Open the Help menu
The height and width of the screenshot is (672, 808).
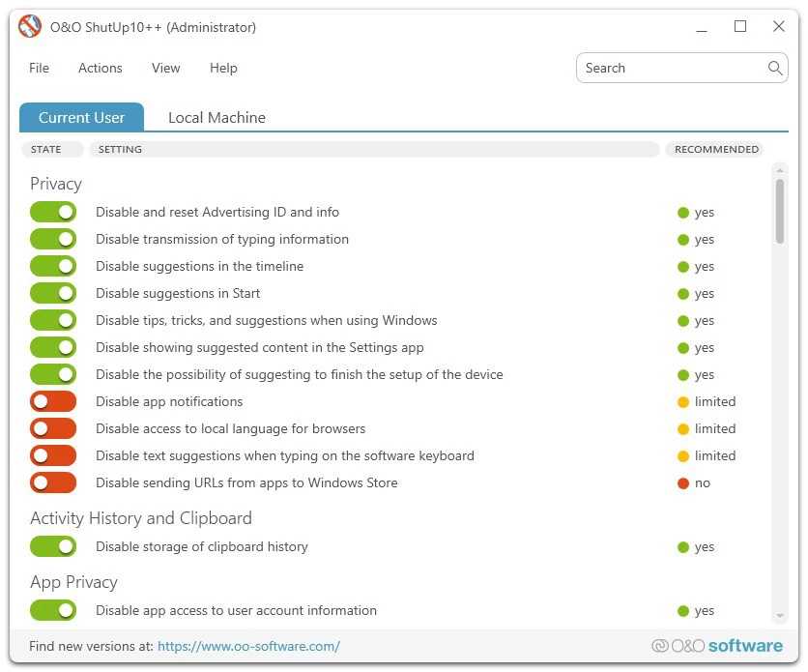tap(223, 68)
